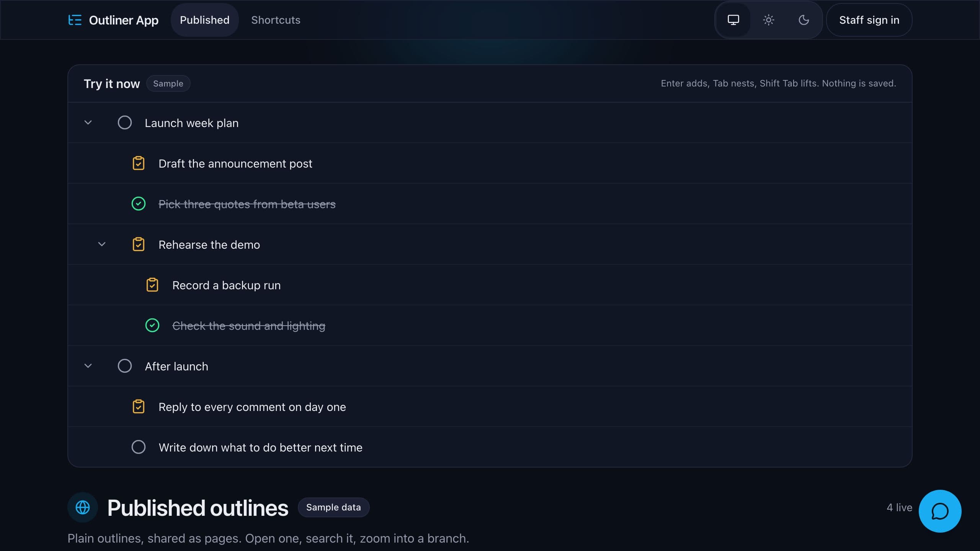Click the Plain outlines, shared as pages description
This screenshot has height=551, width=980.
pyautogui.click(x=268, y=538)
